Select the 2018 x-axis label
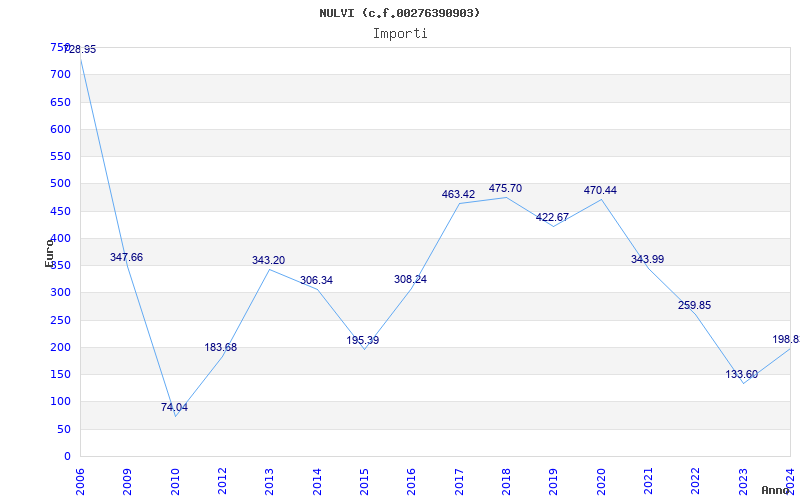Screen dimensions: 800x500 point(506,481)
